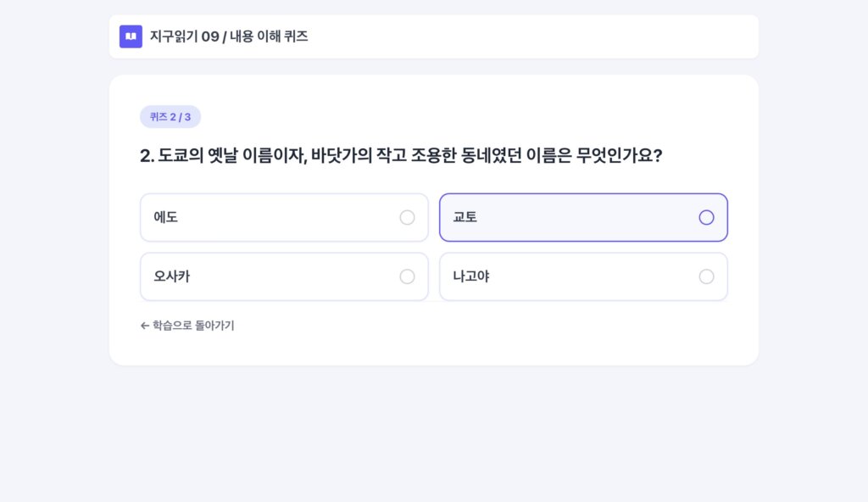Choose the 오사카 answer card
Image resolution: width=868 pixels, height=502 pixels.
pyautogui.click(x=284, y=276)
